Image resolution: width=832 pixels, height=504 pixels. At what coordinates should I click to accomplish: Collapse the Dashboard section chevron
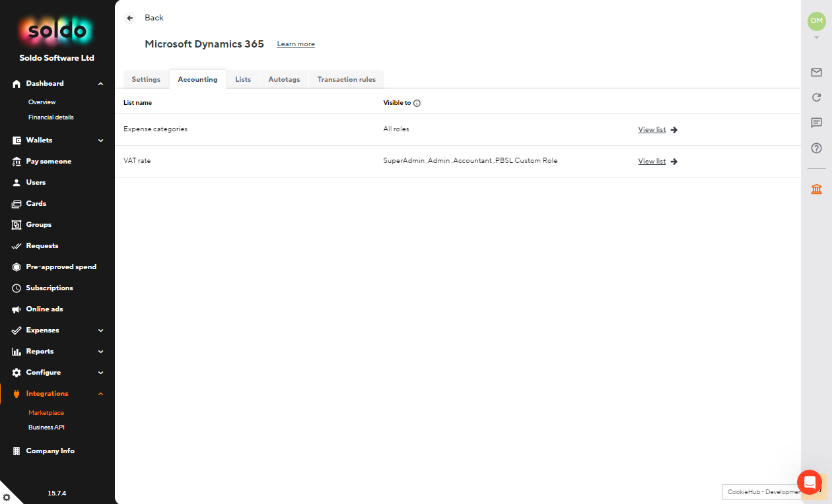click(100, 84)
